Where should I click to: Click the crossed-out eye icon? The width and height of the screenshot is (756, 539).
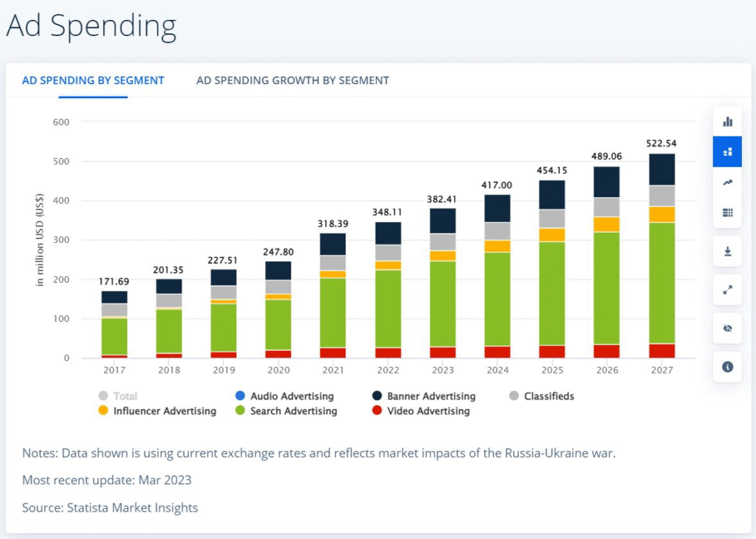pyautogui.click(x=727, y=329)
